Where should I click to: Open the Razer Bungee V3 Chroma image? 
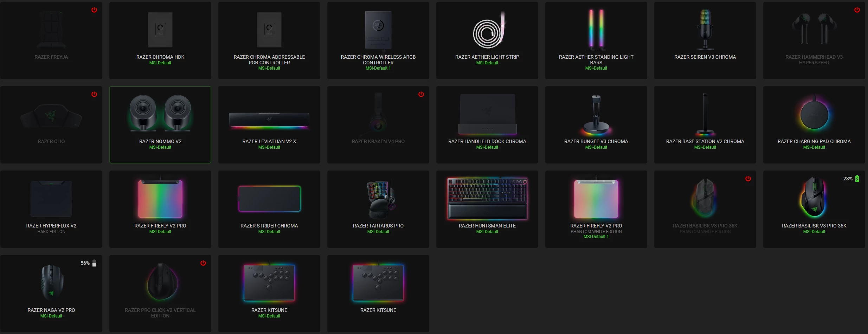(x=596, y=115)
